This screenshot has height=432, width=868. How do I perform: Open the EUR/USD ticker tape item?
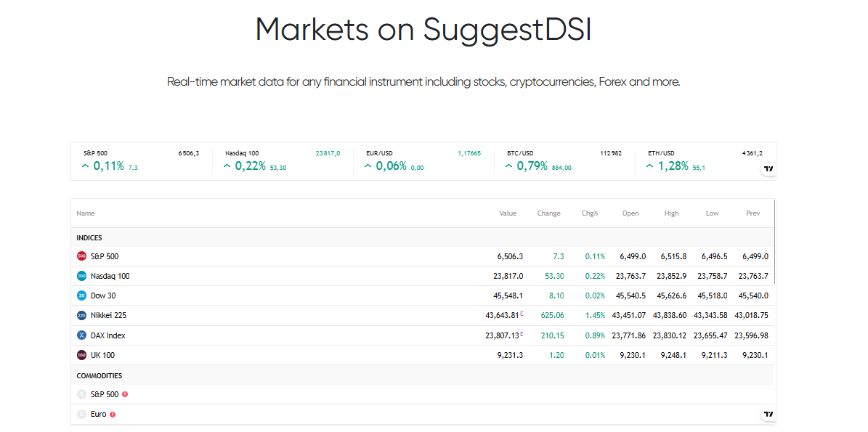pyautogui.click(x=423, y=161)
